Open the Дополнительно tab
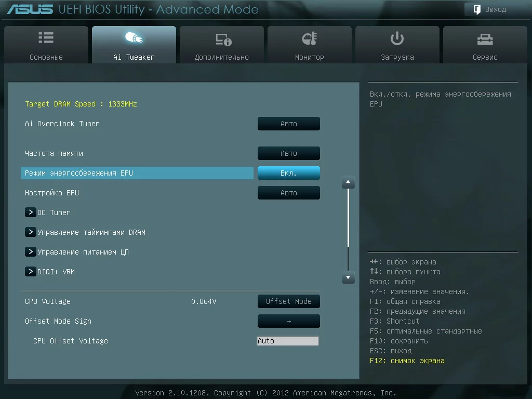 (x=221, y=45)
